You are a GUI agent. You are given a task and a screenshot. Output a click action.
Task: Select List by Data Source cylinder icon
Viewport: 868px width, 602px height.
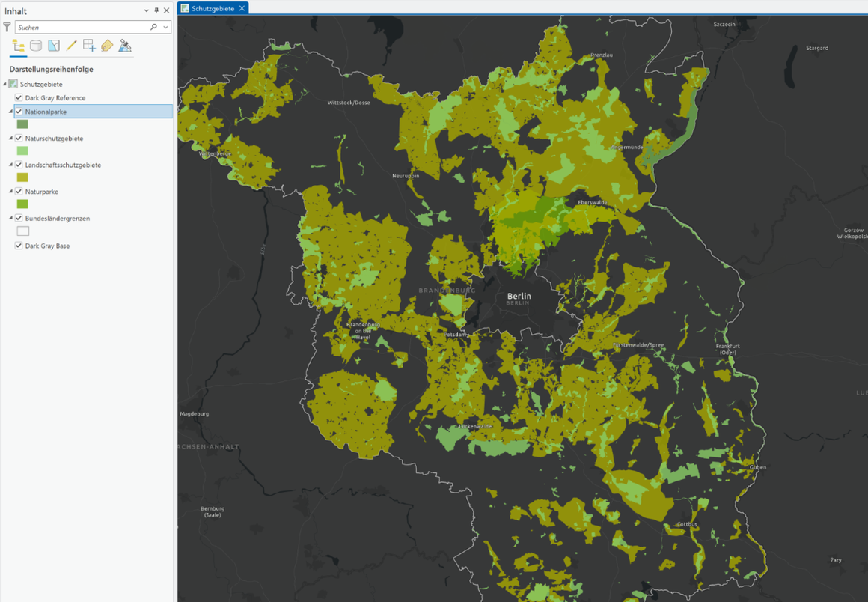tap(36, 46)
